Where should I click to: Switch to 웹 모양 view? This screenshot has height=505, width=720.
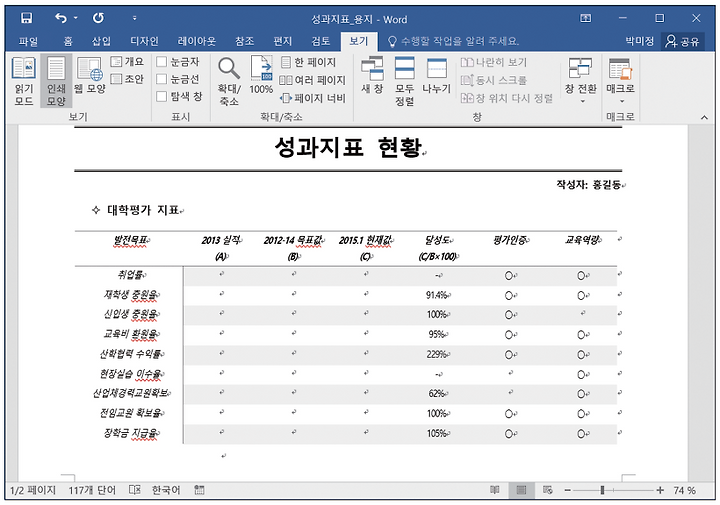coord(90,76)
